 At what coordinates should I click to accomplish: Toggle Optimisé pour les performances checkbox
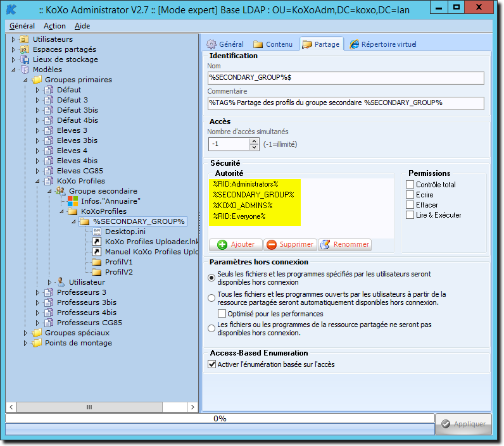(222, 313)
